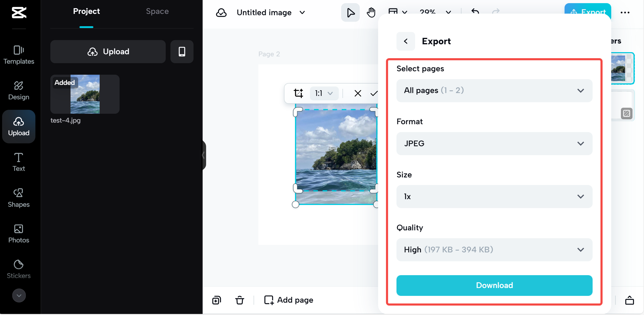Expand the Select pages dropdown

493,90
